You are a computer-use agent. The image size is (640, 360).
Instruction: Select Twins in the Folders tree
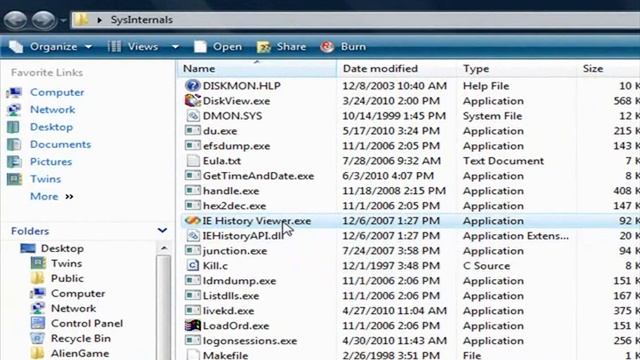(x=66, y=264)
